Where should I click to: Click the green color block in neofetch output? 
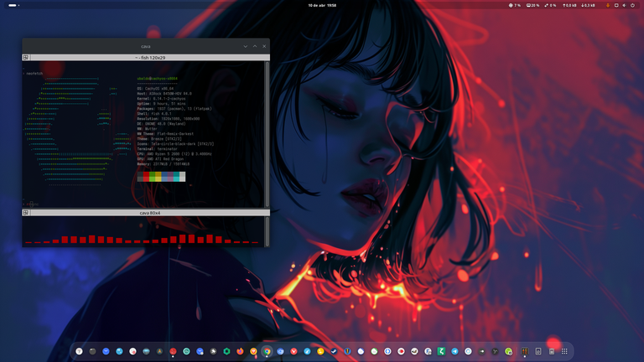pyautogui.click(x=153, y=177)
